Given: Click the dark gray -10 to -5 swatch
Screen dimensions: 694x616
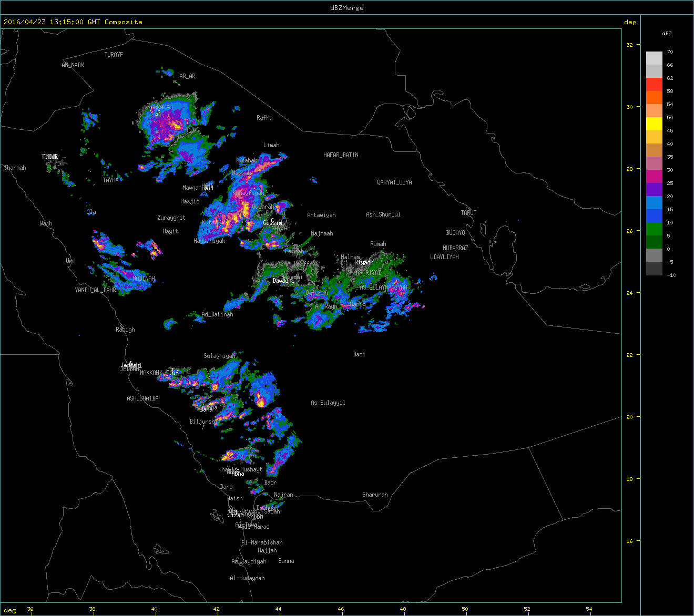Looking at the screenshot, I should 654,268.
